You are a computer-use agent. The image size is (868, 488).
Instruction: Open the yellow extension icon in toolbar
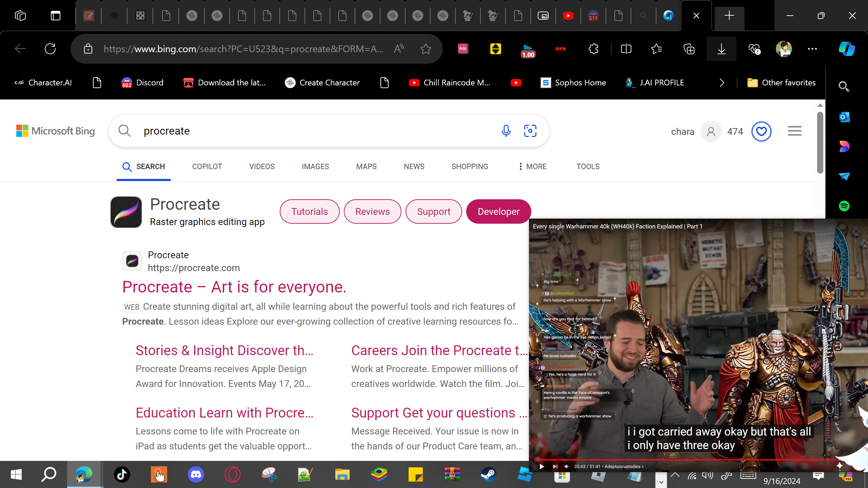(495, 49)
